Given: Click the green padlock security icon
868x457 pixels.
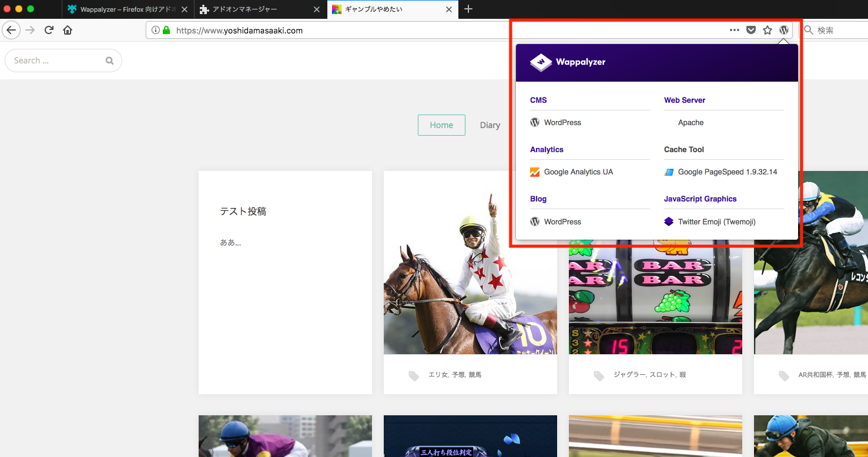Looking at the screenshot, I should (x=166, y=30).
